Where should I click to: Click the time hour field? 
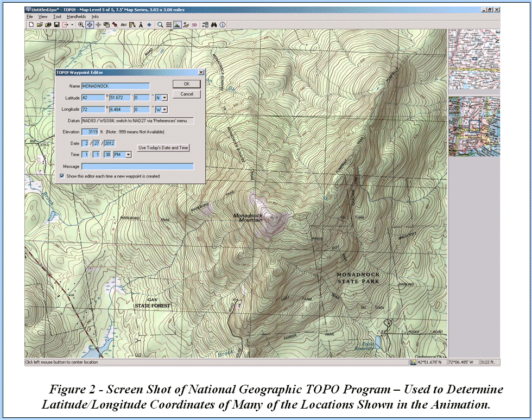coord(86,155)
